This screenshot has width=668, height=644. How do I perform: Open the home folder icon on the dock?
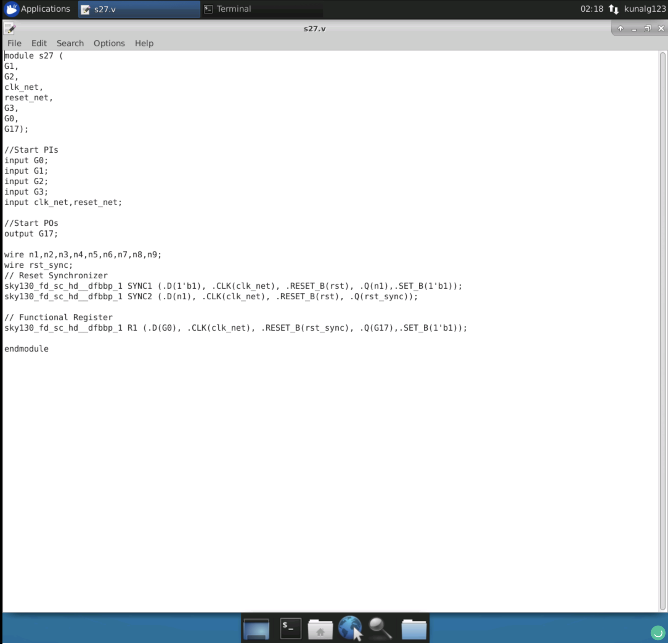(321, 628)
